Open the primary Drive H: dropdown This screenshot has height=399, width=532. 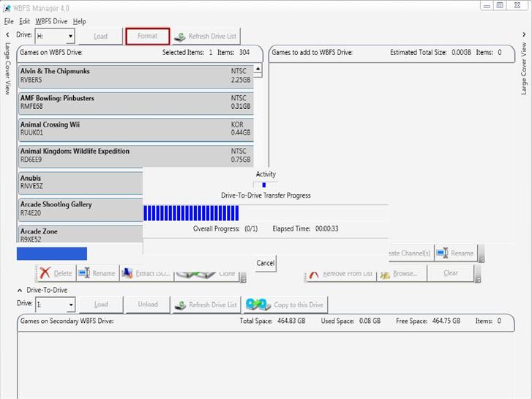pos(70,36)
